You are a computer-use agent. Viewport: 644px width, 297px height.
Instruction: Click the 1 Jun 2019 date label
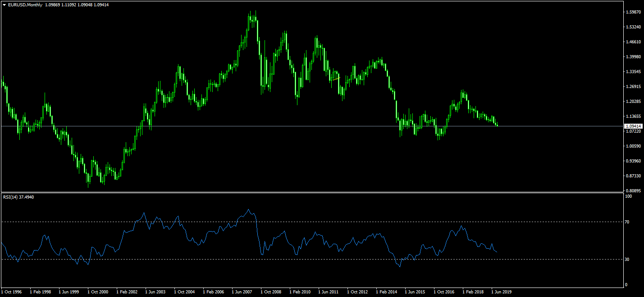coord(502,292)
